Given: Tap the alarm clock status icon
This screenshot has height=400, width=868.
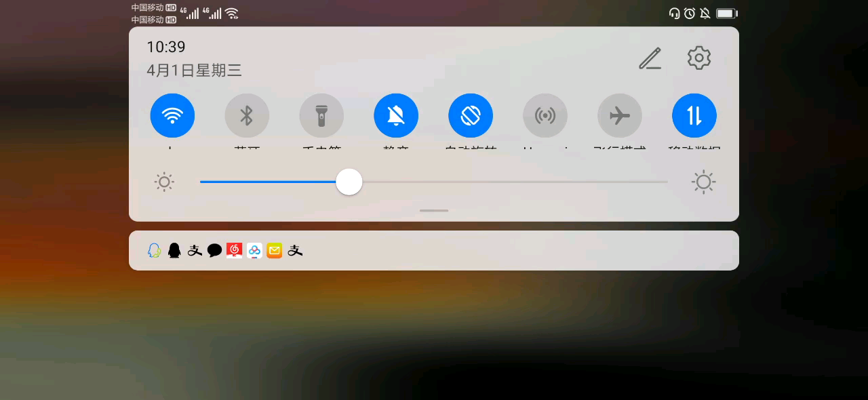Looking at the screenshot, I should 690,13.
